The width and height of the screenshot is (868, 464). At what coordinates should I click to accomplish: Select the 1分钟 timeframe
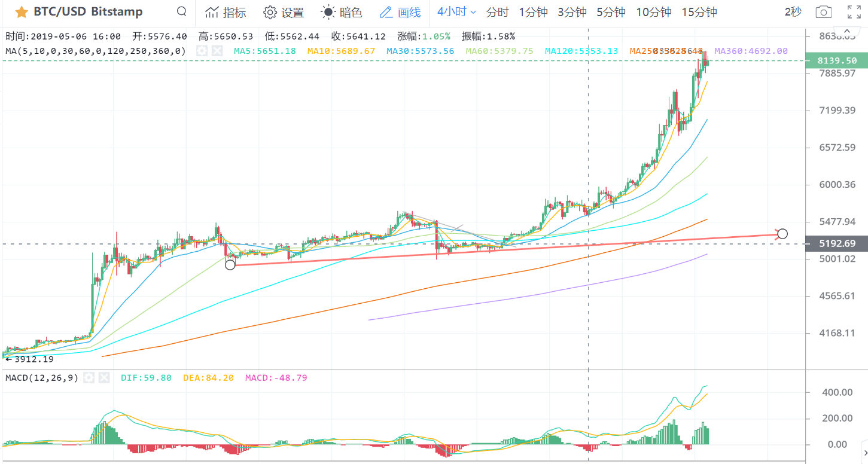pos(534,12)
